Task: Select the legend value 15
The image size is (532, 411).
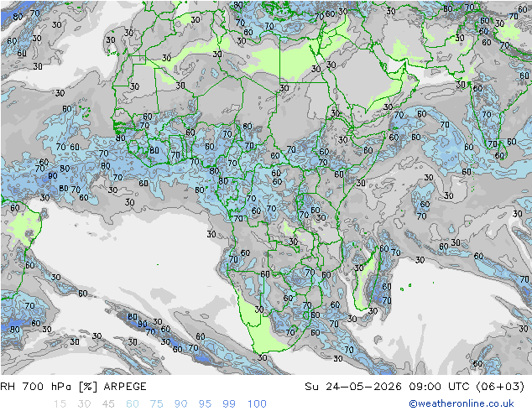Action: (x=60, y=403)
